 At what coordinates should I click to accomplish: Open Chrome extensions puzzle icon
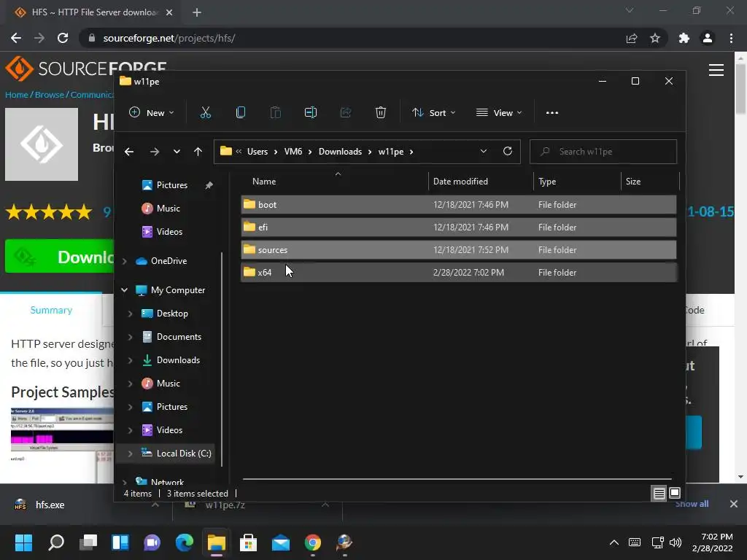click(684, 38)
